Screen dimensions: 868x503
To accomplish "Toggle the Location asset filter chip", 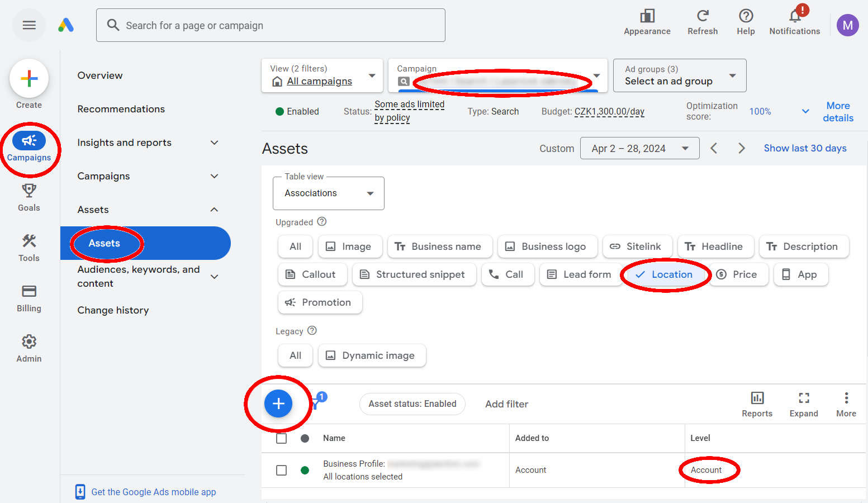I will click(664, 274).
